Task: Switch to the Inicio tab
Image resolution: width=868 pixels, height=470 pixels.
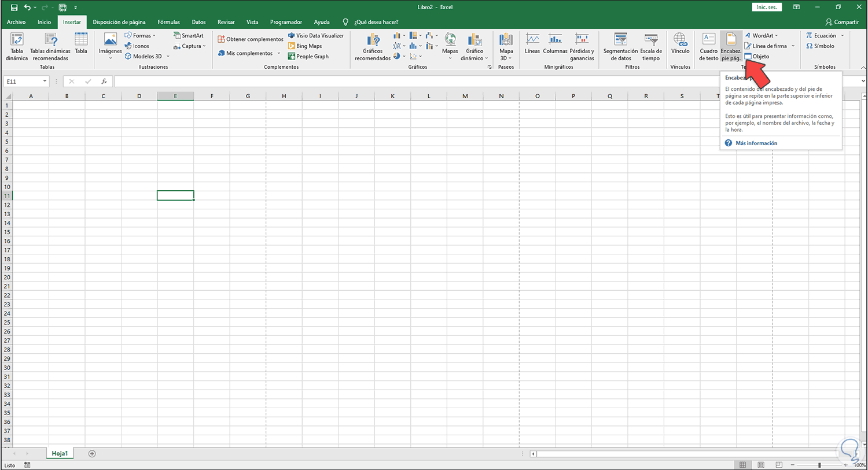Action: (44, 22)
